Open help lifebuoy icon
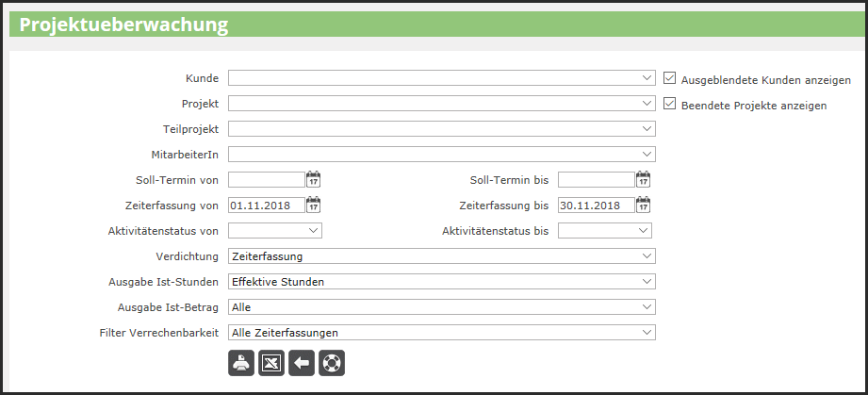This screenshot has width=868, height=395. (x=332, y=364)
